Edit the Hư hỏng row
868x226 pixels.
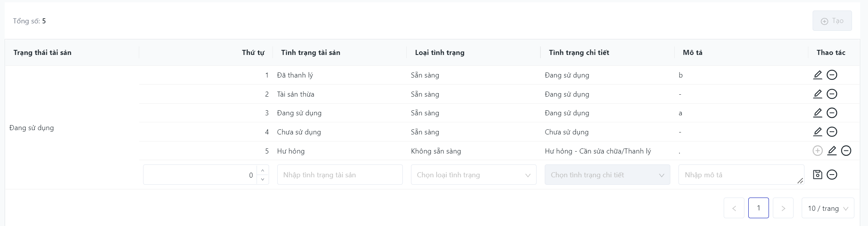pos(832,151)
